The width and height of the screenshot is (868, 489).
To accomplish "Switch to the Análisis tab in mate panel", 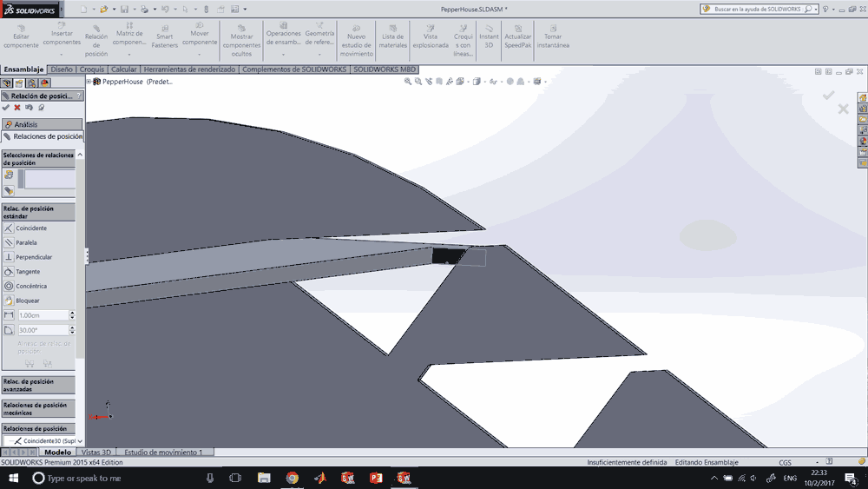I will tap(42, 124).
